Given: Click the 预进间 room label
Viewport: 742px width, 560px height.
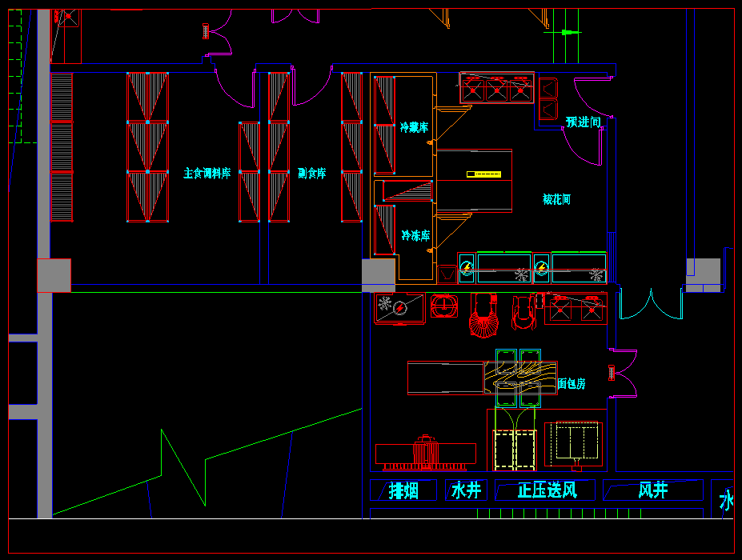Looking at the screenshot, I should 583,122.
